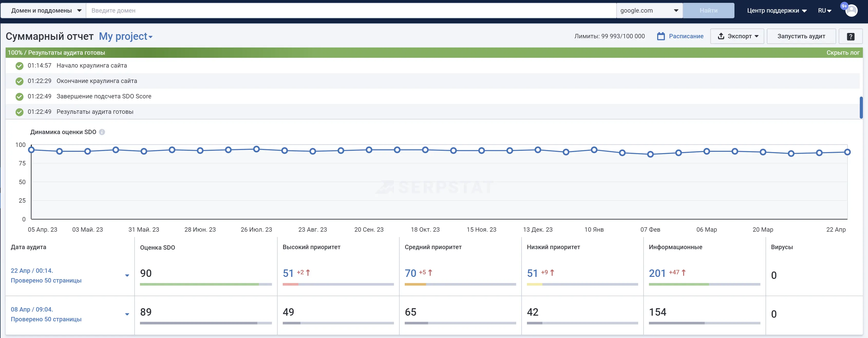Expand the 22 Апр audit row
The width and height of the screenshot is (868, 338).
127,275
